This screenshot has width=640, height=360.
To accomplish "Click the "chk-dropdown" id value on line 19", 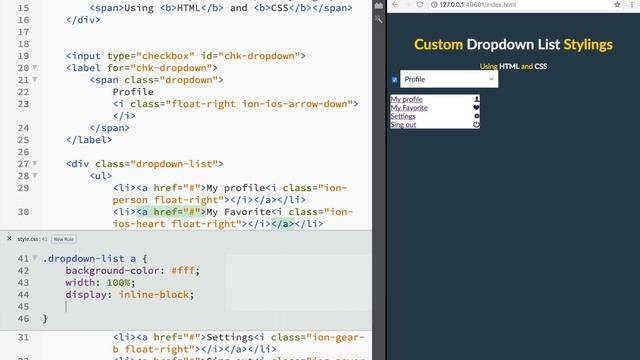I will pyautogui.click(x=259, y=56).
